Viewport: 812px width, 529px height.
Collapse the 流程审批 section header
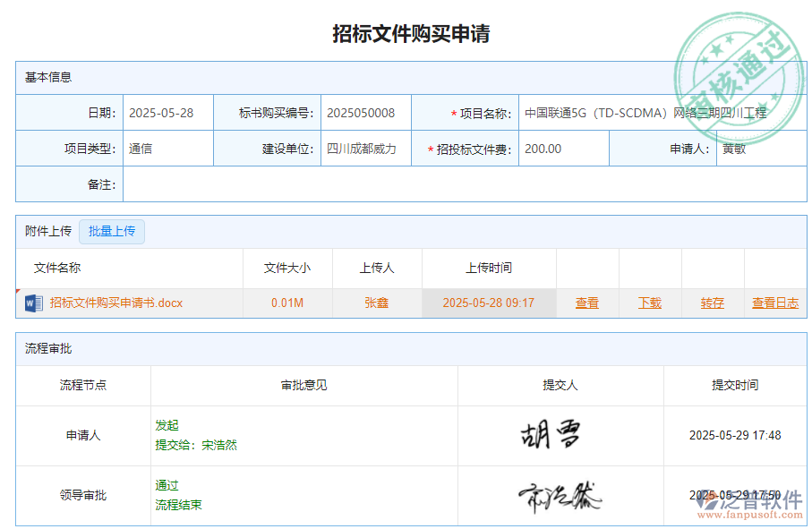[48, 349]
